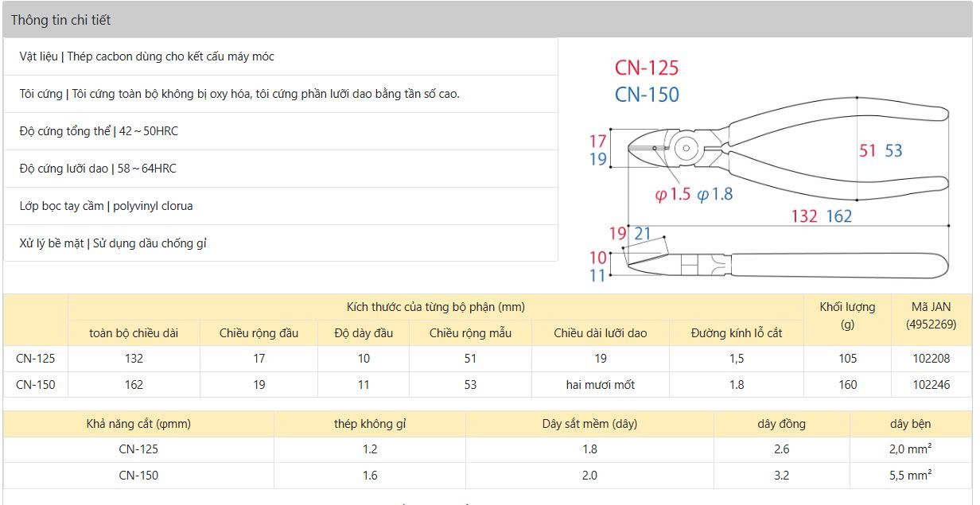
Task: Select the "toàn bộ chiều dài" column header
Action: [x=134, y=333]
